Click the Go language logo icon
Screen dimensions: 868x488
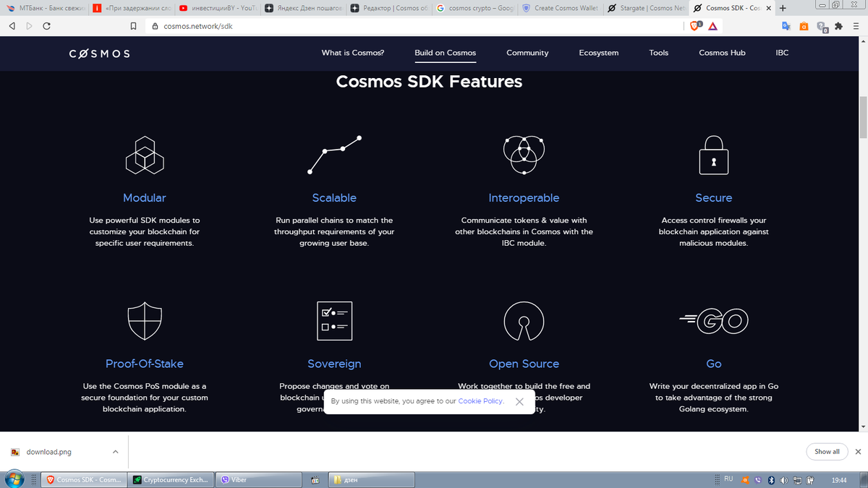pos(714,321)
